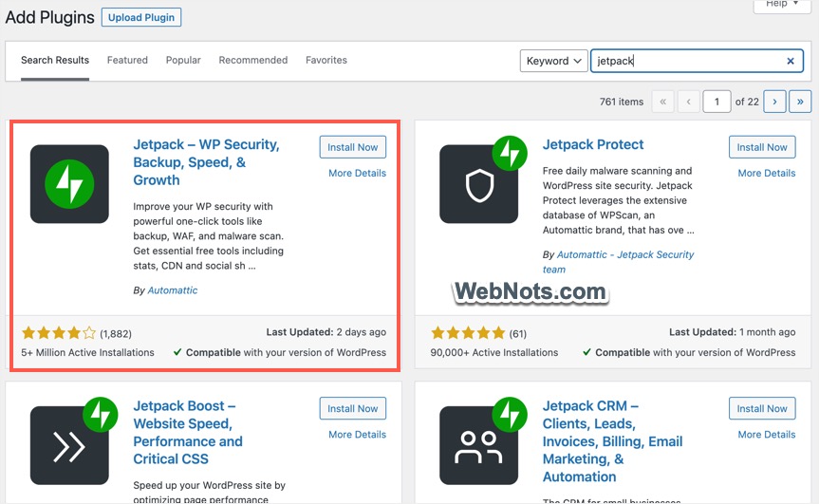
Task: Switch to the Popular tab
Action: (183, 60)
